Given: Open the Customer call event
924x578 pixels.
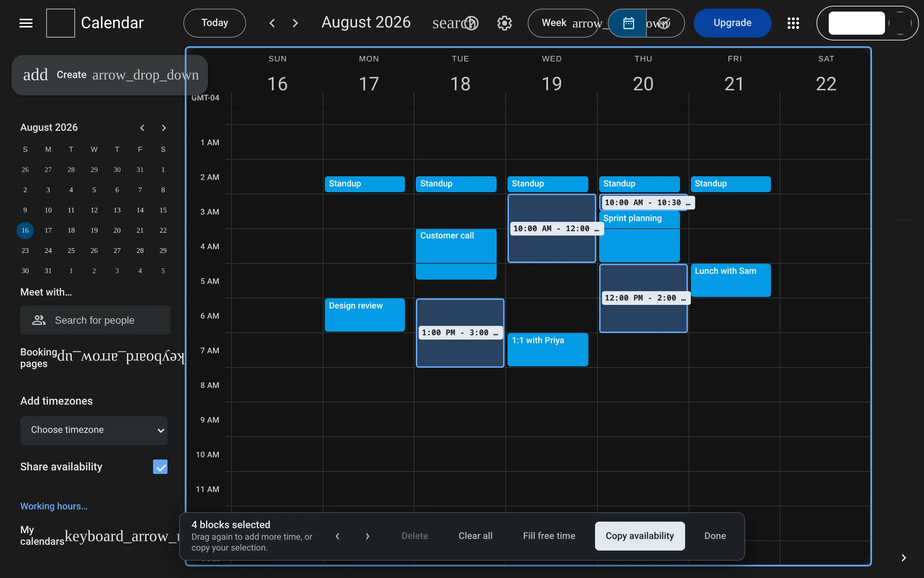Looking at the screenshot, I should tap(456, 254).
